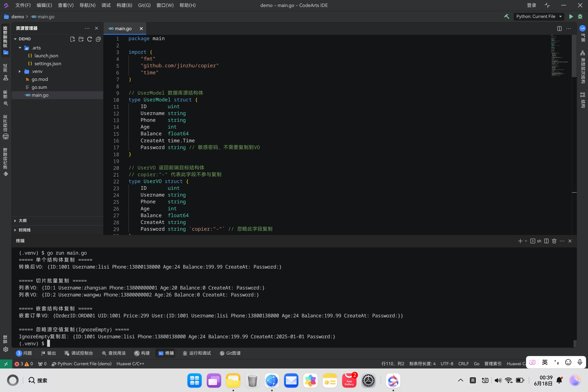Click the build hammer icon
Screen dimensions: 588x392
[507, 17]
